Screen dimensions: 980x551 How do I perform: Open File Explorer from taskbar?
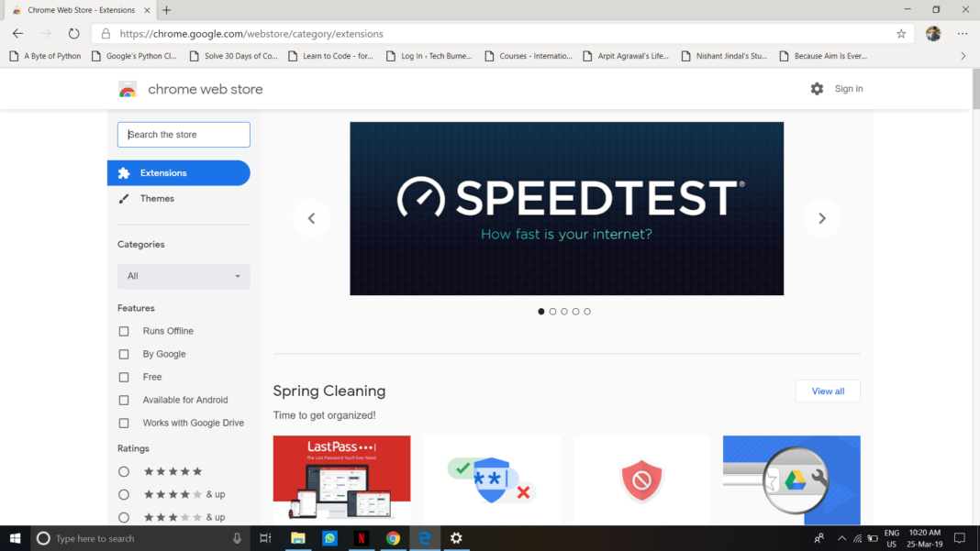tap(298, 538)
